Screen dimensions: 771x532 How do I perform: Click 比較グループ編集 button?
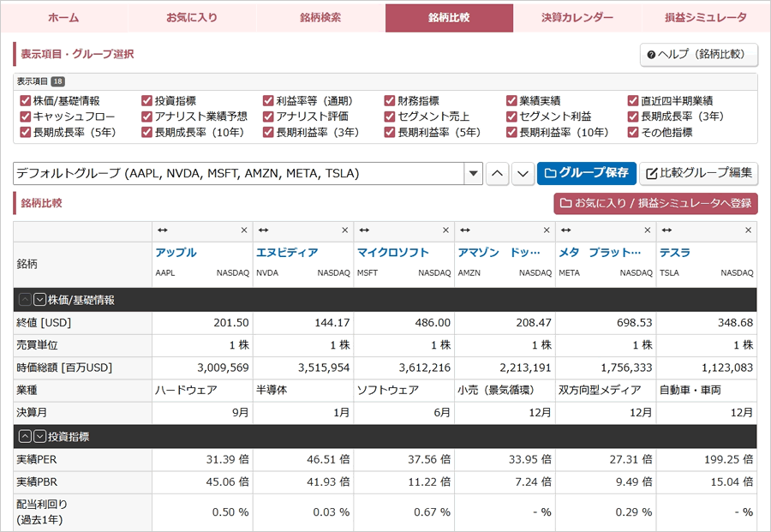[699, 174]
